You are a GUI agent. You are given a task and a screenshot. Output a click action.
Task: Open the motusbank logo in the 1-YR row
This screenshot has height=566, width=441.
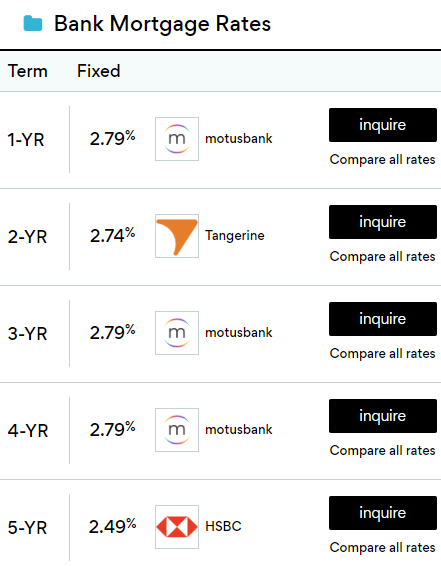pos(177,139)
